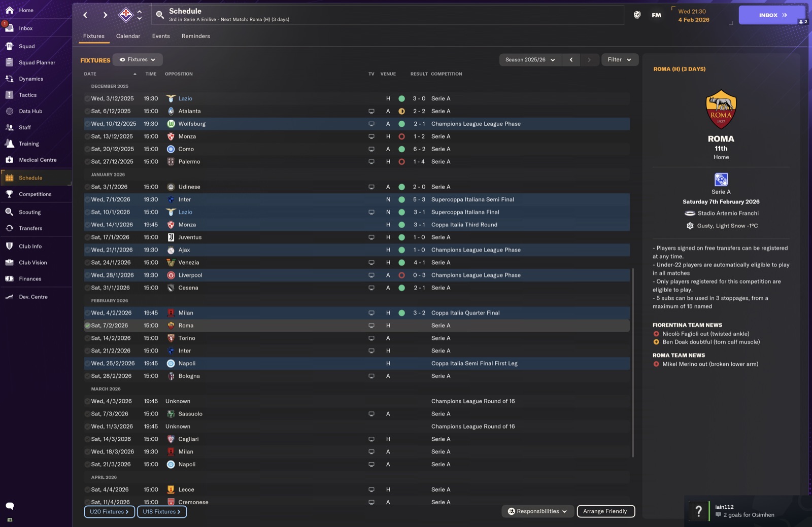812x527 pixels.
Task: Toggle the row circle for Torino 14/2/2026
Action: [x=87, y=338]
